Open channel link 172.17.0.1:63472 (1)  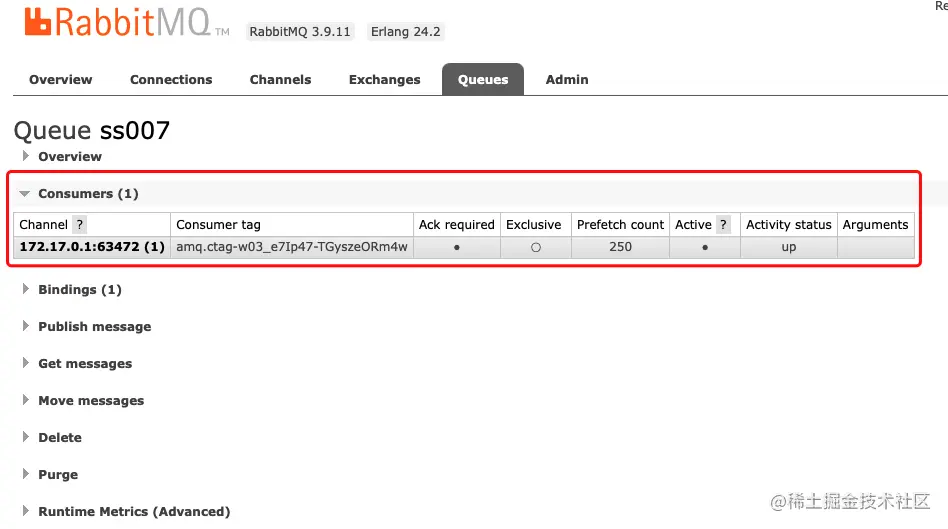click(92, 247)
